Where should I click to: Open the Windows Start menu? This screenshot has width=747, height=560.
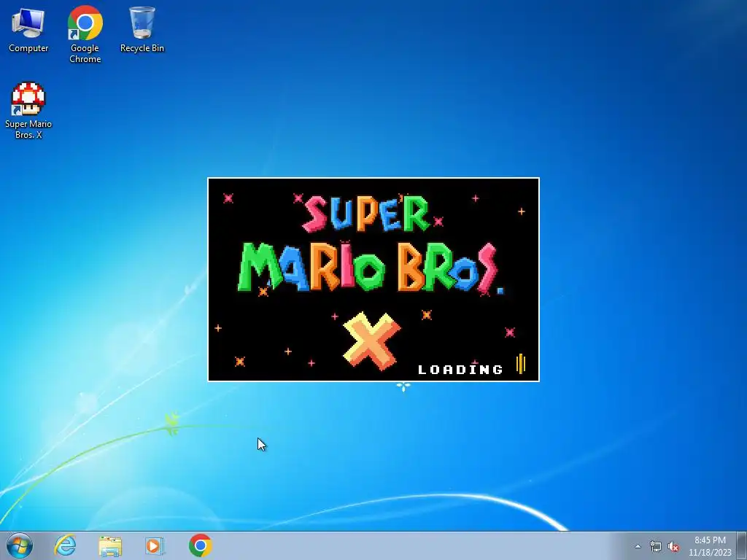point(20,545)
